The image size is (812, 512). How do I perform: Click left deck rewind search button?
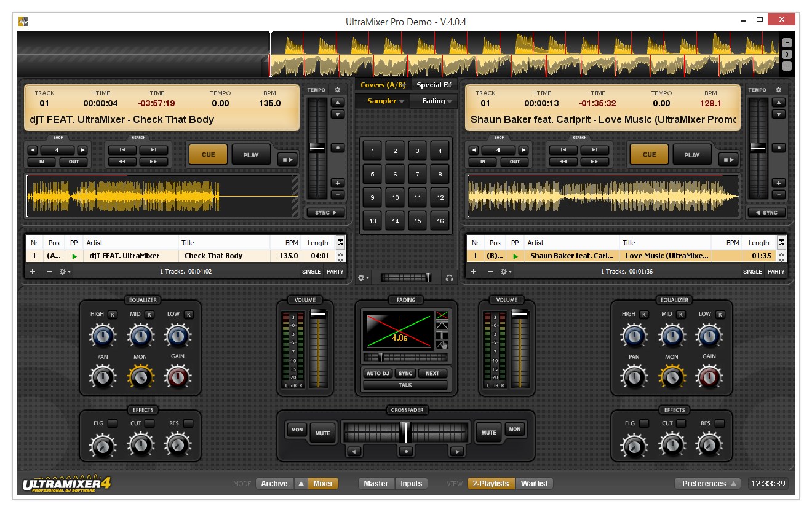coord(122,162)
